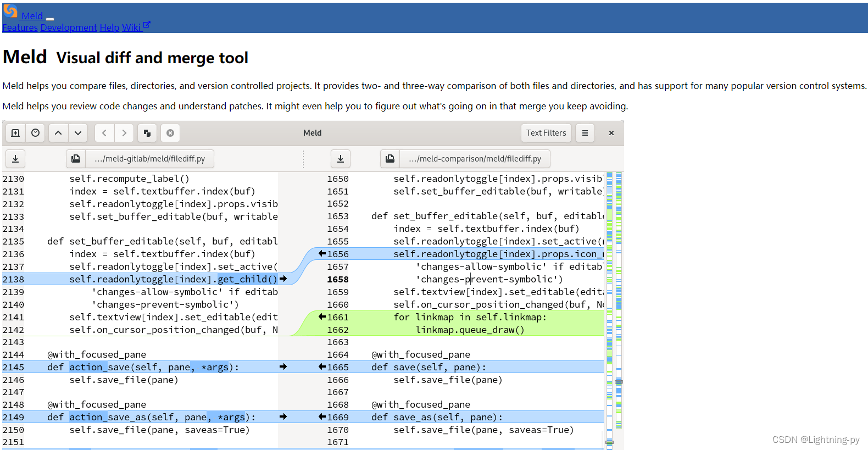868x450 pixels.
Task: Click left line 2146 'self.save_file(pane)'
Action: [x=124, y=380]
